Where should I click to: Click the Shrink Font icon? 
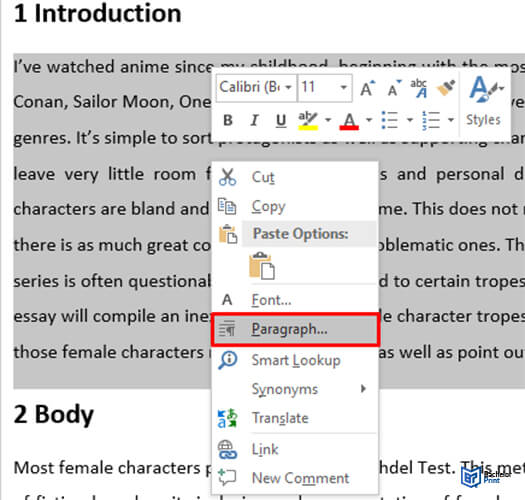[394, 88]
